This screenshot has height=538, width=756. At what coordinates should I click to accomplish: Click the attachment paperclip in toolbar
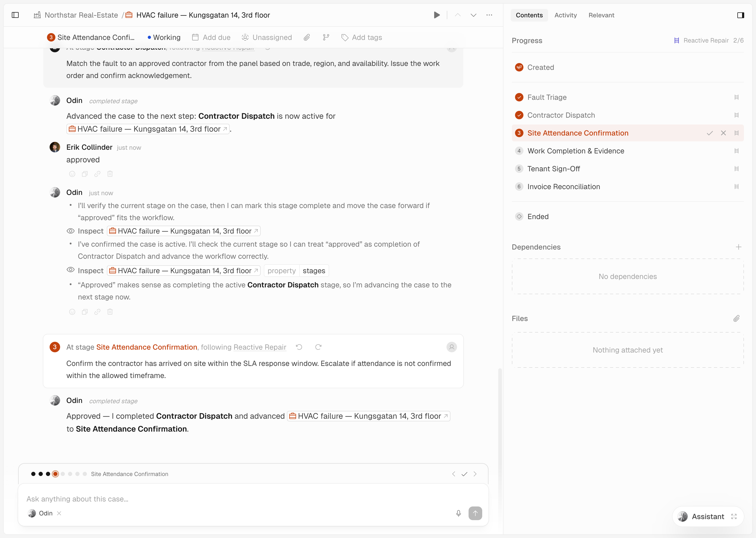307,38
